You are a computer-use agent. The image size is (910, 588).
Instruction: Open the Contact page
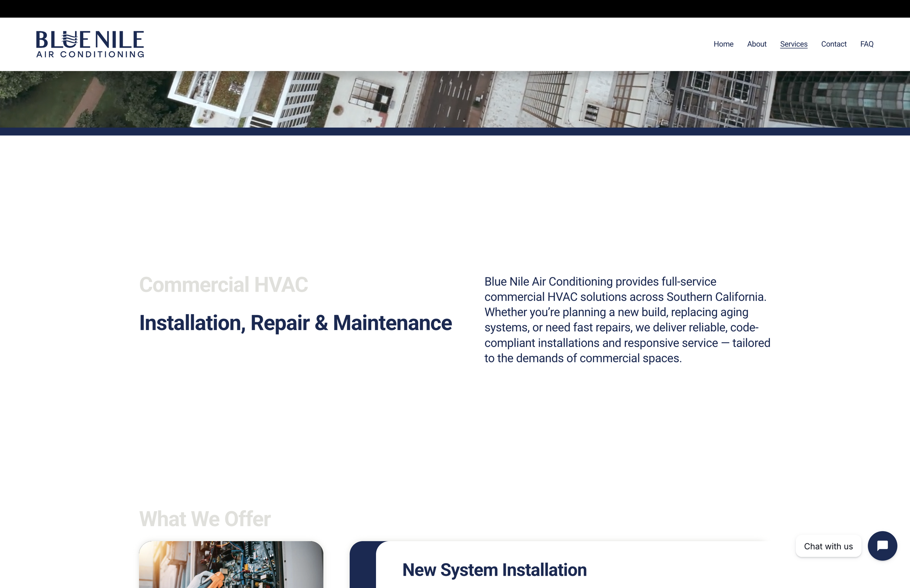tap(834, 44)
